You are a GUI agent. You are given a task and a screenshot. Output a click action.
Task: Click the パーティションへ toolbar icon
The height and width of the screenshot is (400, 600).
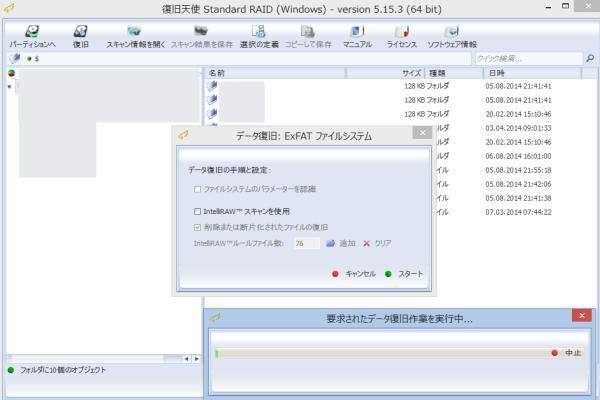pyautogui.click(x=32, y=32)
